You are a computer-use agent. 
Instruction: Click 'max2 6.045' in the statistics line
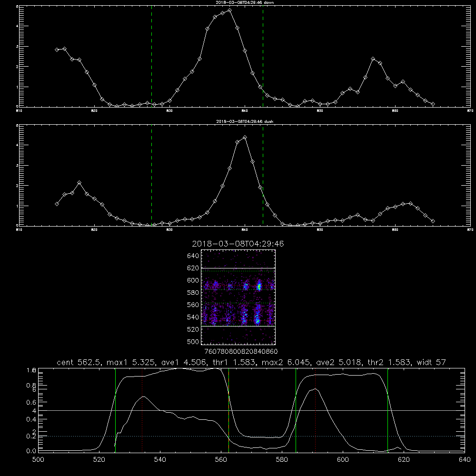(x=285, y=362)
